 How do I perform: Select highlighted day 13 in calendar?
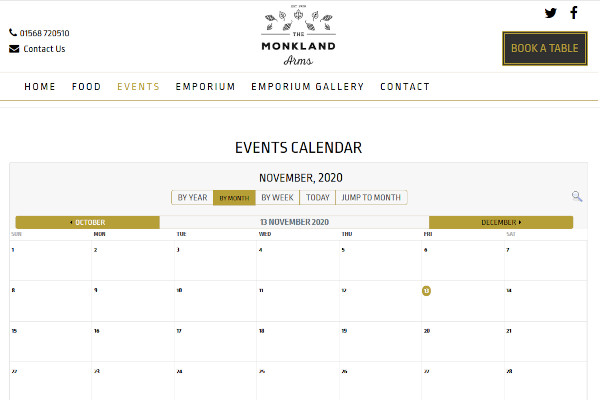coord(426,291)
